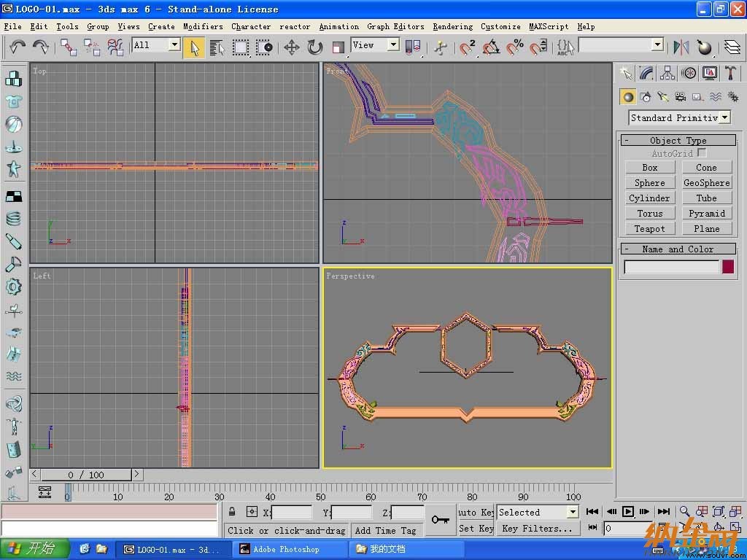Expand the All selection filter dropdown
The height and width of the screenshot is (560, 747).
156,44
